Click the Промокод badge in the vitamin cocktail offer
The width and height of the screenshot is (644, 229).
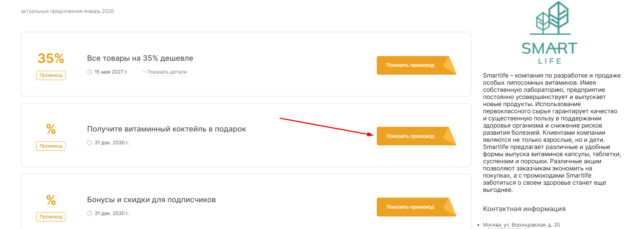tap(51, 146)
